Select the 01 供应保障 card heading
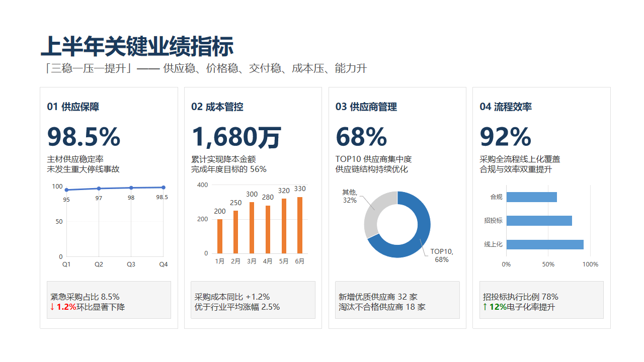Viewport: 644px width, 362px height. coord(73,107)
